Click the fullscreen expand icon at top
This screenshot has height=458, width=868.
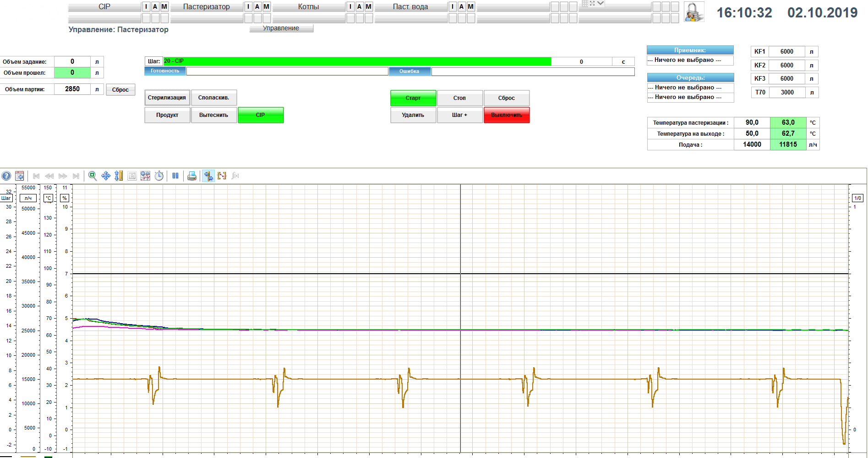pos(592,3)
